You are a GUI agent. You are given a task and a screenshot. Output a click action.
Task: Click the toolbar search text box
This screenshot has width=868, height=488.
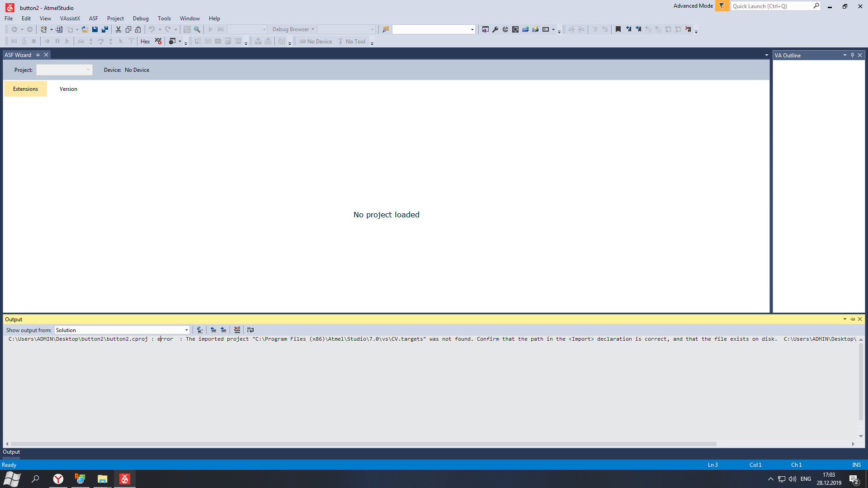(x=431, y=29)
